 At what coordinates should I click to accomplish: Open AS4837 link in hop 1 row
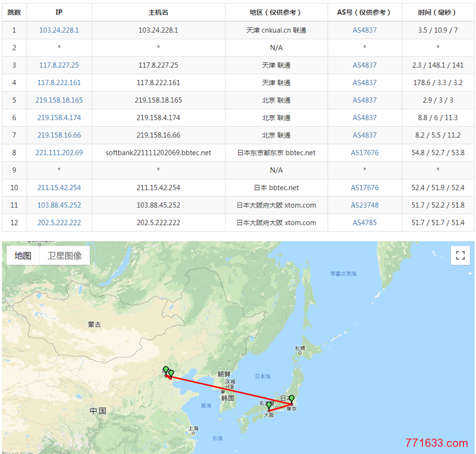click(364, 30)
